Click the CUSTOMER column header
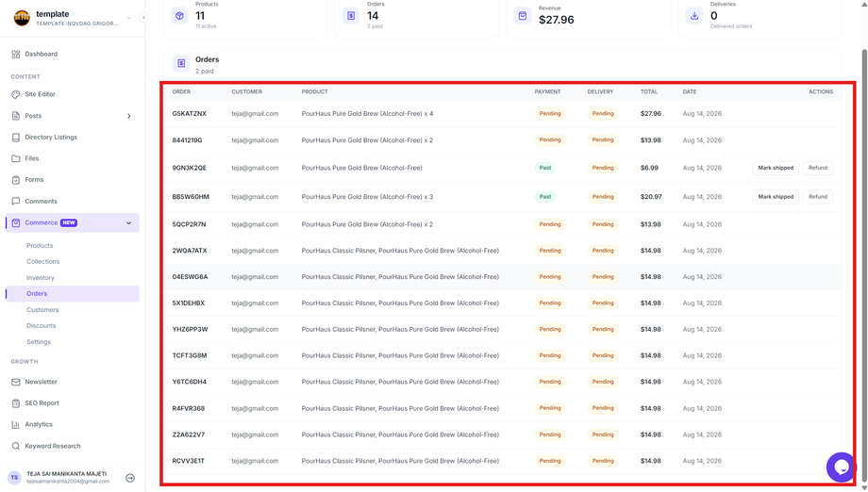 click(x=247, y=91)
